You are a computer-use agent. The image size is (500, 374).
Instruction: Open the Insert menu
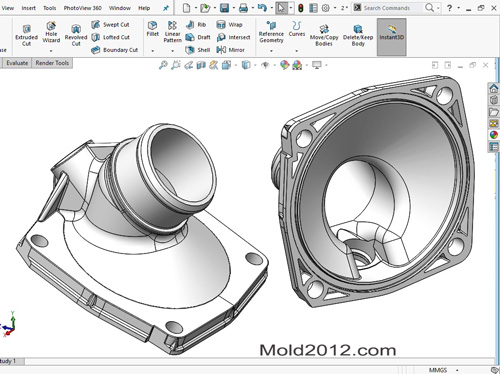tap(28, 8)
